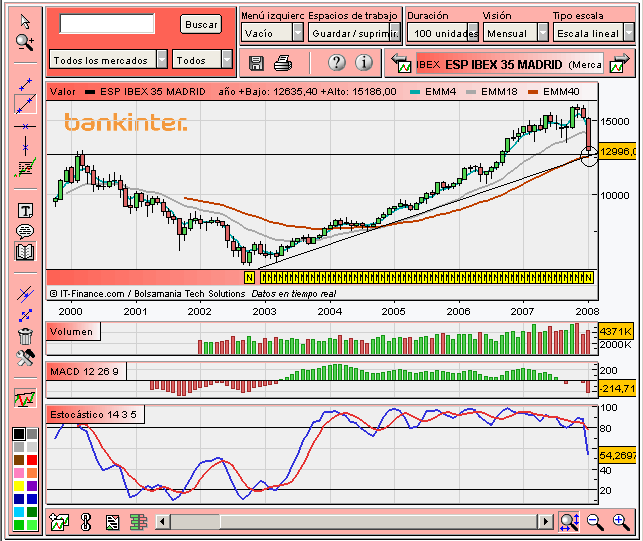Select the highlighted trend line tool
Image resolution: width=643 pixels, height=541 pixels.
pos(25,104)
